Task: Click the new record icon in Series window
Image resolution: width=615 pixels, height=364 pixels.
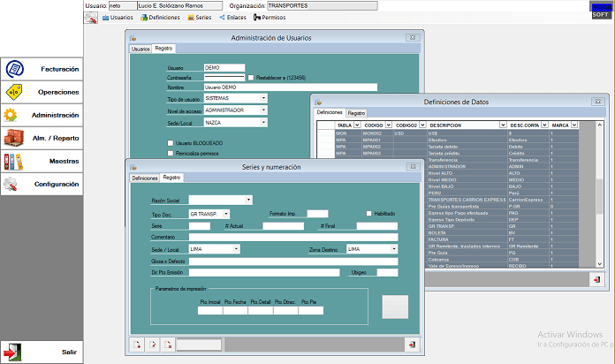Action: [138, 345]
